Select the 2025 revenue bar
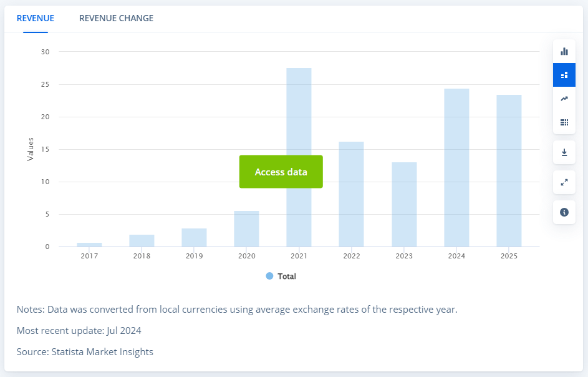Viewport: 588px width, 377px height. point(509,170)
